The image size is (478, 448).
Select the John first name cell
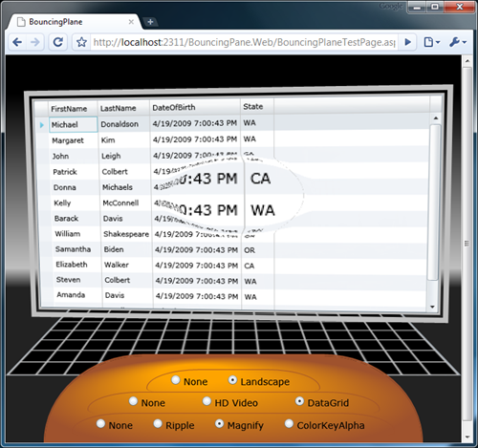click(x=74, y=156)
